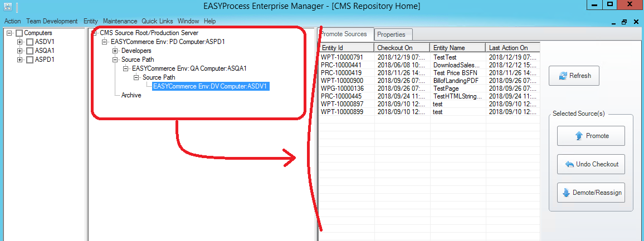Click the Refresh button
Viewport: 644px width, 241px height.
pyautogui.click(x=574, y=76)
